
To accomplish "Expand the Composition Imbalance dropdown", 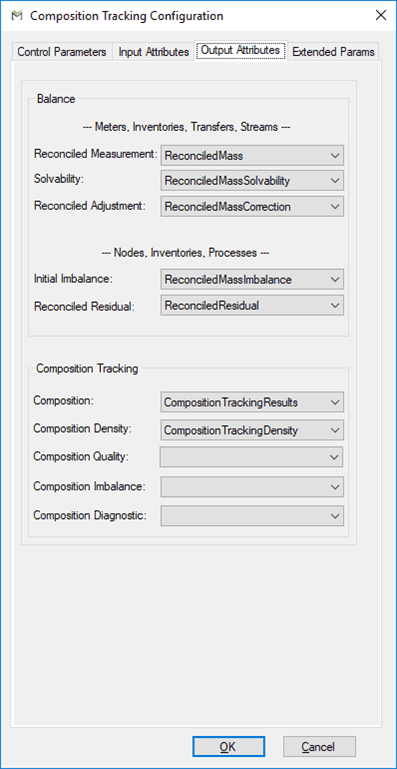I will (252, 487).
